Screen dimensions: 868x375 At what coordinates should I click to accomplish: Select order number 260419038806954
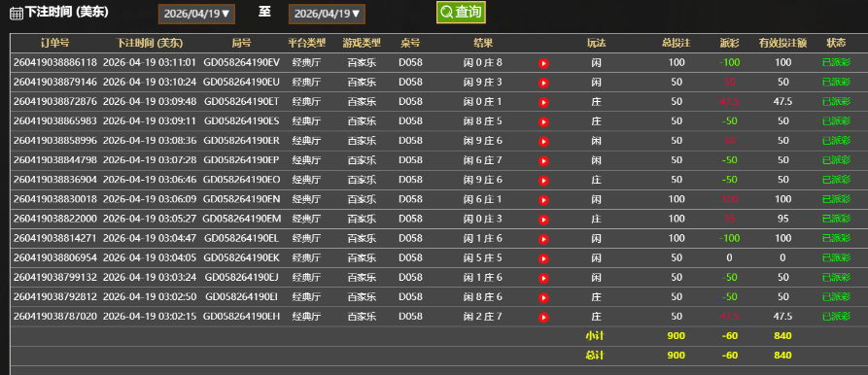click(54, 257)
